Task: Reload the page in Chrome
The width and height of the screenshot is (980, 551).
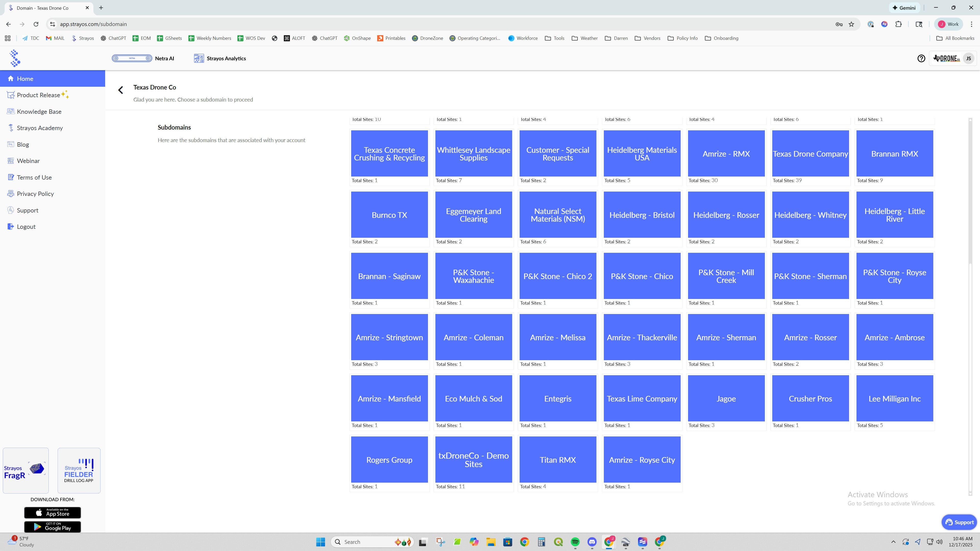Action: tap(36, 24)
